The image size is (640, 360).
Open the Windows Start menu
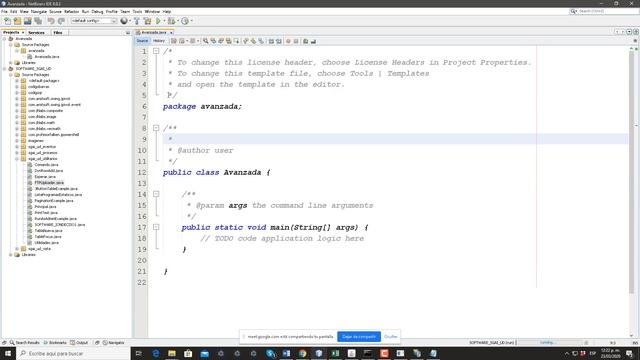(8, 353)
